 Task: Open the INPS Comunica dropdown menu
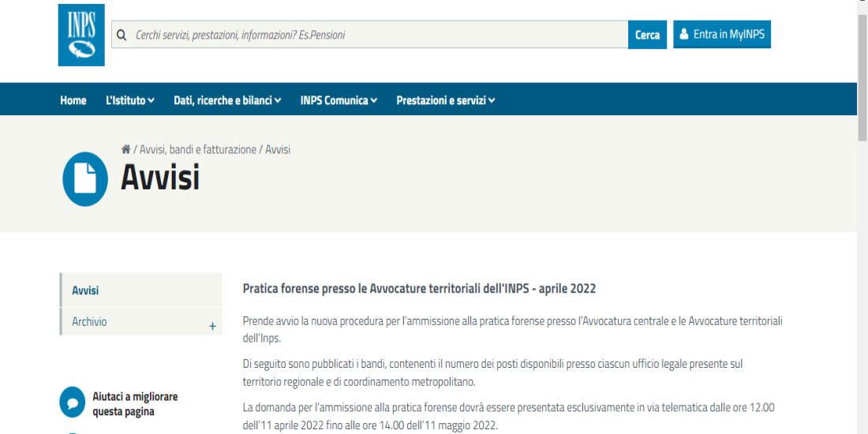pos(339,100)
